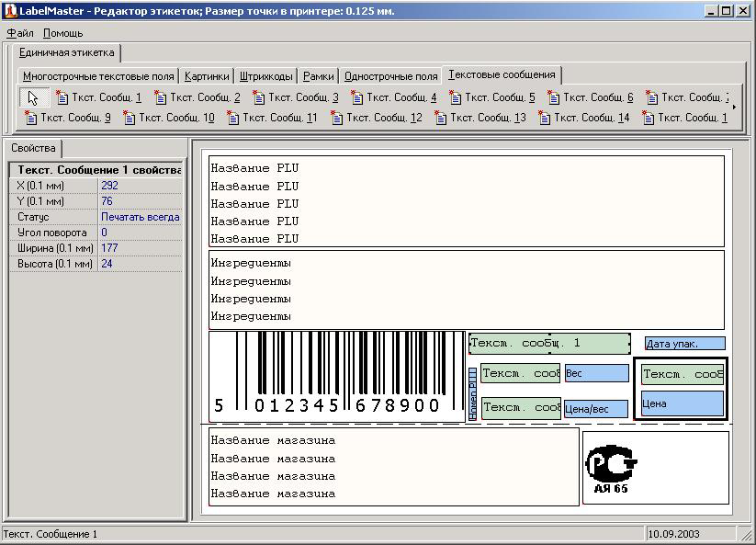Go to the Рамки tab
This screenshot has height=545, width=756.
point(318,76)
